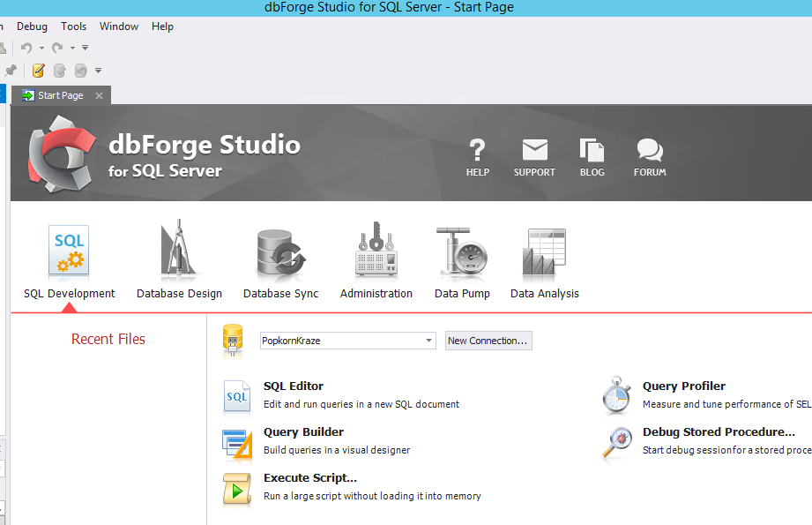Start the Query Builder visual designer
Screen dimensions: 812x525
pos(302,432)
